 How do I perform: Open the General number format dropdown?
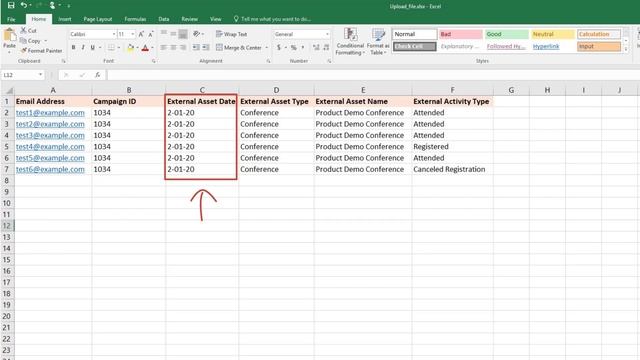pos(327,34)
